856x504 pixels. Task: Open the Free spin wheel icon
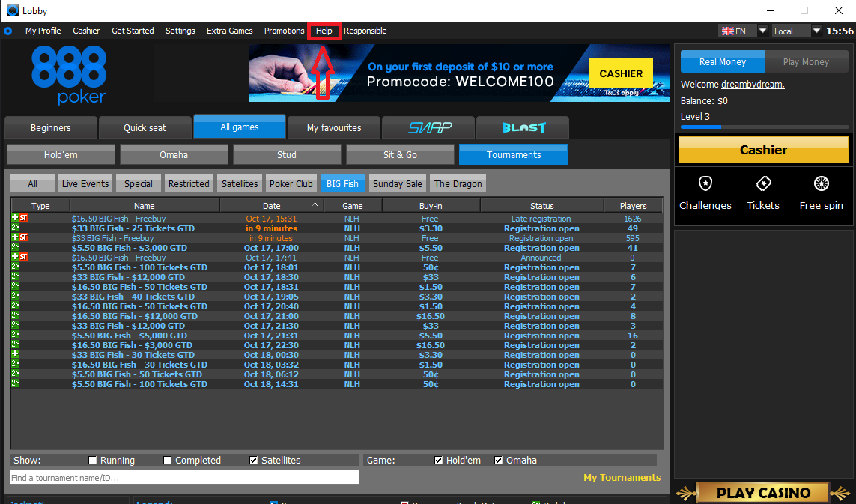point(821,183)
